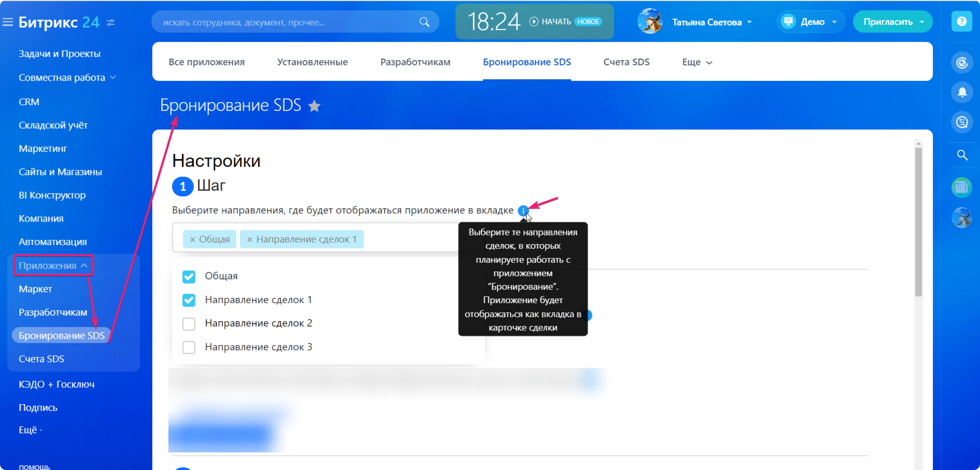Click the search magnifier in right sidebar

(962, 155)
